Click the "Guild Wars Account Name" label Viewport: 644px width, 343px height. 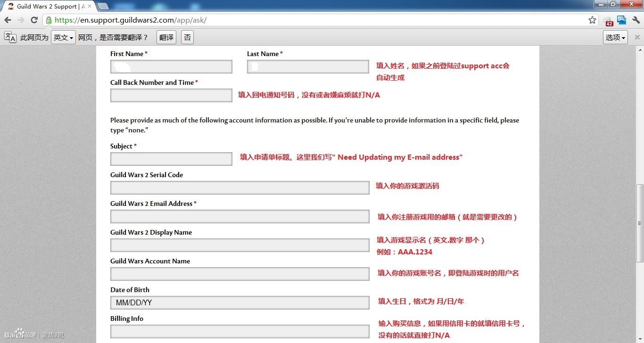tap(150, 261)
